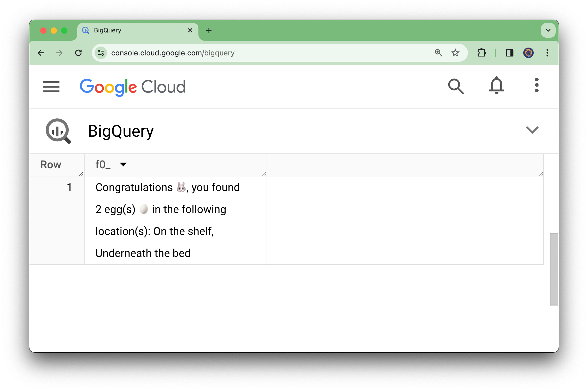Bookmark this page with the star icon
The width and height of the screenshot is (588, 391).
point(455,53)
